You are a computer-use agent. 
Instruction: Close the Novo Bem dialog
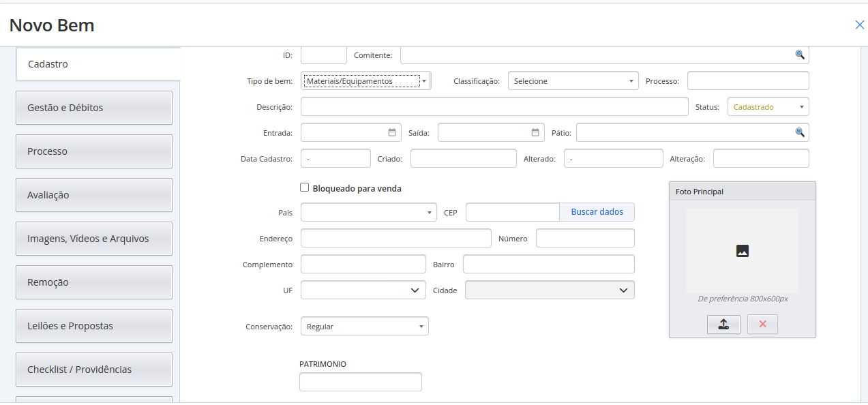(859, 25)
